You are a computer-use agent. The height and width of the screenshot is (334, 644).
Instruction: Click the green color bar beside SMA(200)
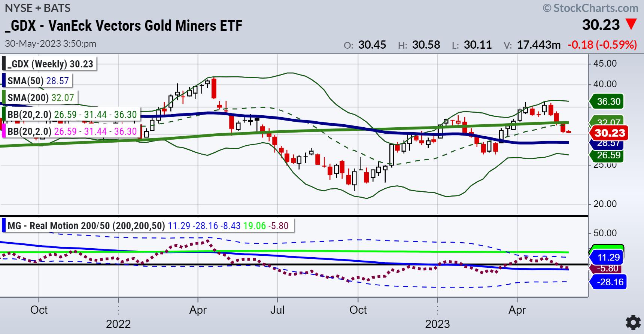coord(4,98)
